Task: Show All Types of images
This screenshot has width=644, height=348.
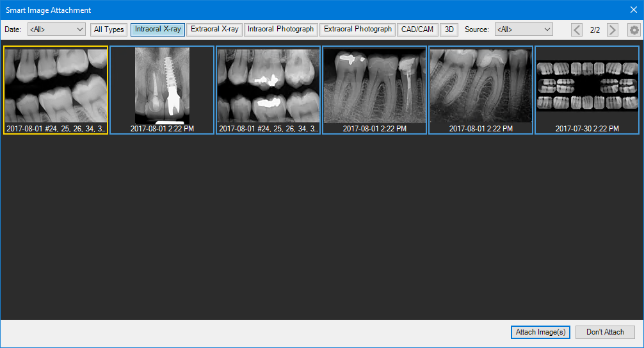Action: [109, 29]
